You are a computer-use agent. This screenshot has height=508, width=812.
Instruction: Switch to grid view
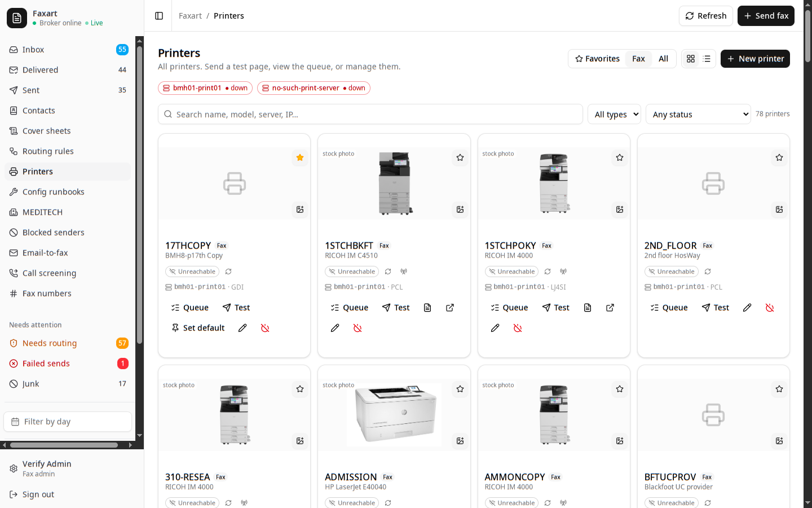(x=691, y=59)
